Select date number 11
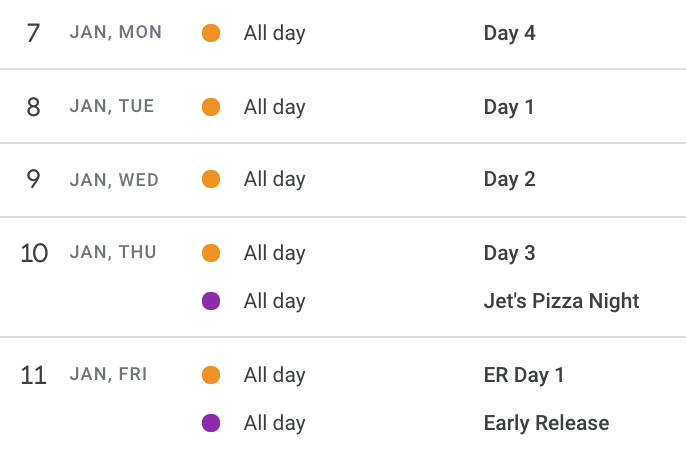The height and width of the screenshot is (452, 686). pos(34,375)
